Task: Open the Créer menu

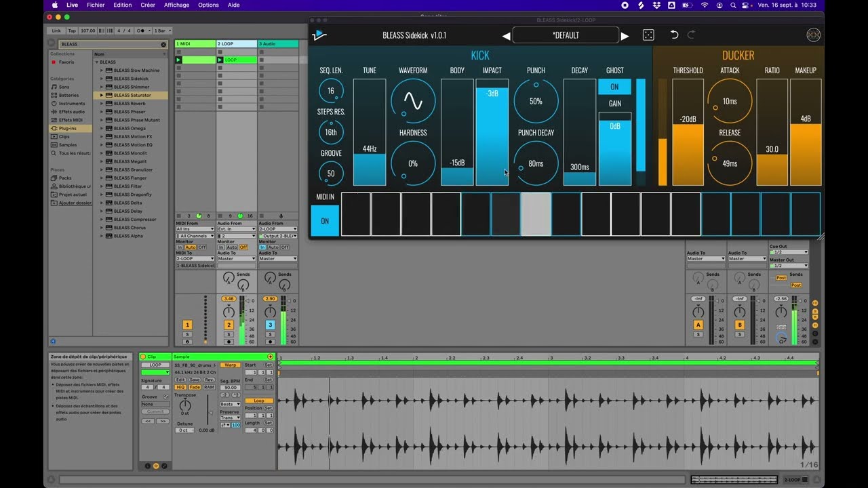Action: point(148,5)
